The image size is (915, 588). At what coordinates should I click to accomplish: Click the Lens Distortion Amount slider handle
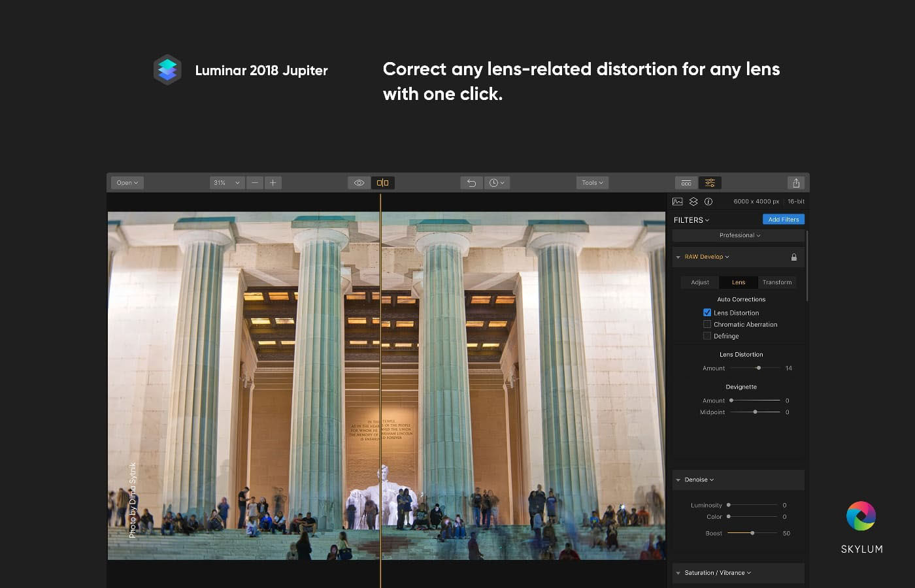click(x=758, y=368)
